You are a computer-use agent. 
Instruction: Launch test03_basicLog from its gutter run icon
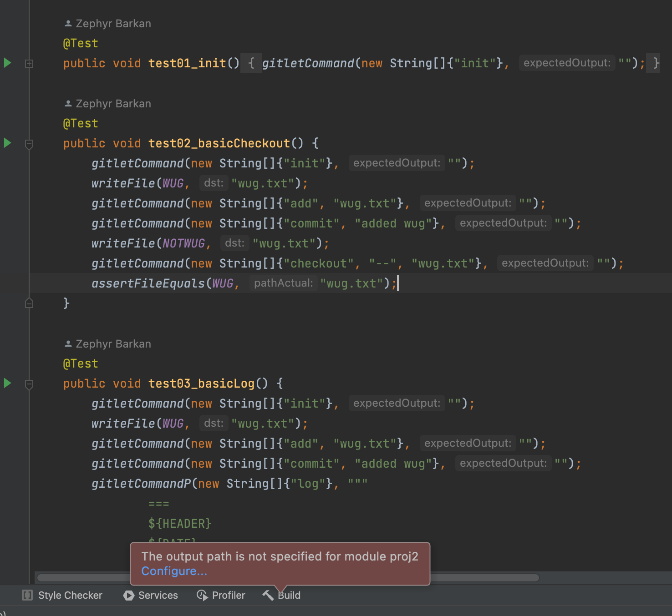click(7, 383)
